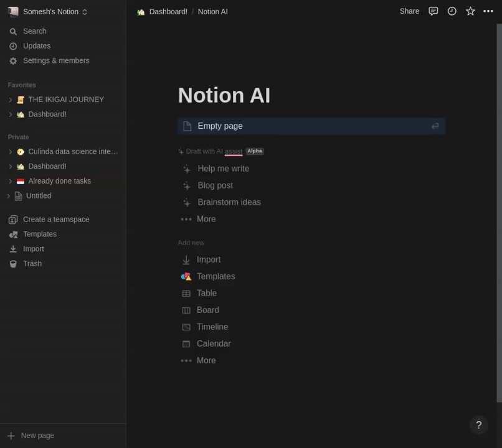Select the Empty page option
Viewport: 502px width, 448px height.
[x=311, y=126]
